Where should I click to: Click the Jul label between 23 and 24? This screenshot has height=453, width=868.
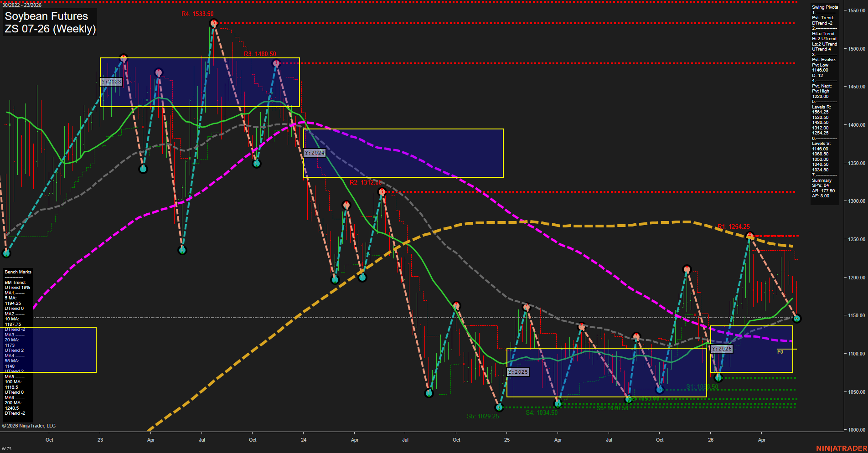click(202, 440)
